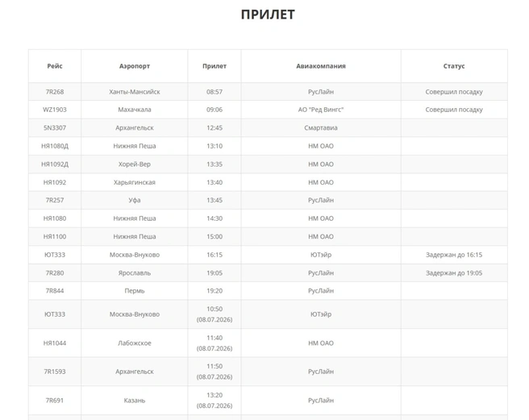Click arrival time 13:10 for flight НЯ1080Д
This screenshot has height=420, width=529.
[215, 146]
